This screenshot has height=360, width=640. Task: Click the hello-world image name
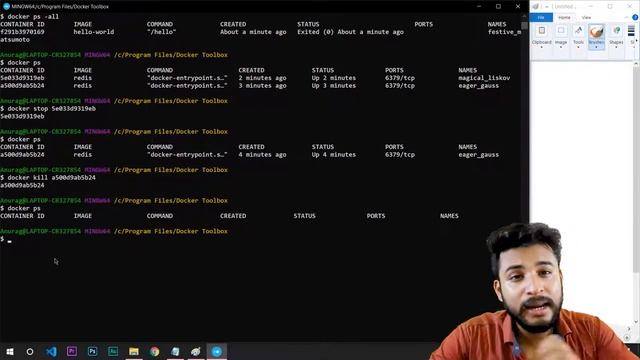coord(94,32)
